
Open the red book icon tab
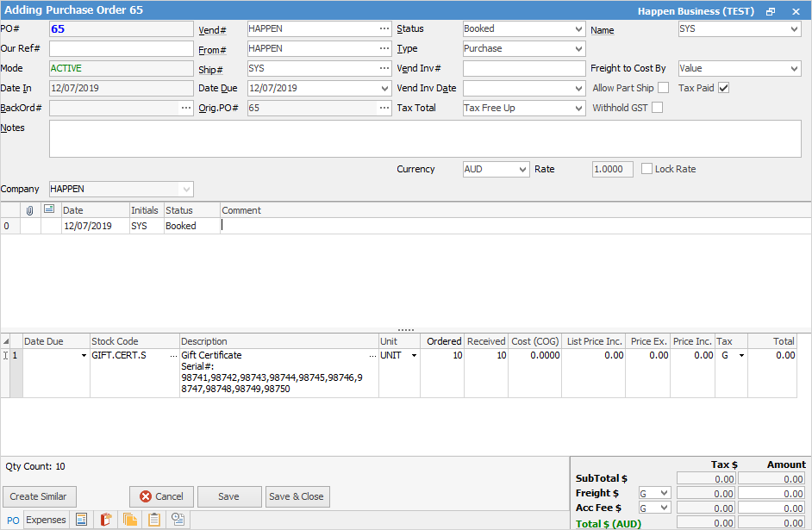tap(106, 520)
